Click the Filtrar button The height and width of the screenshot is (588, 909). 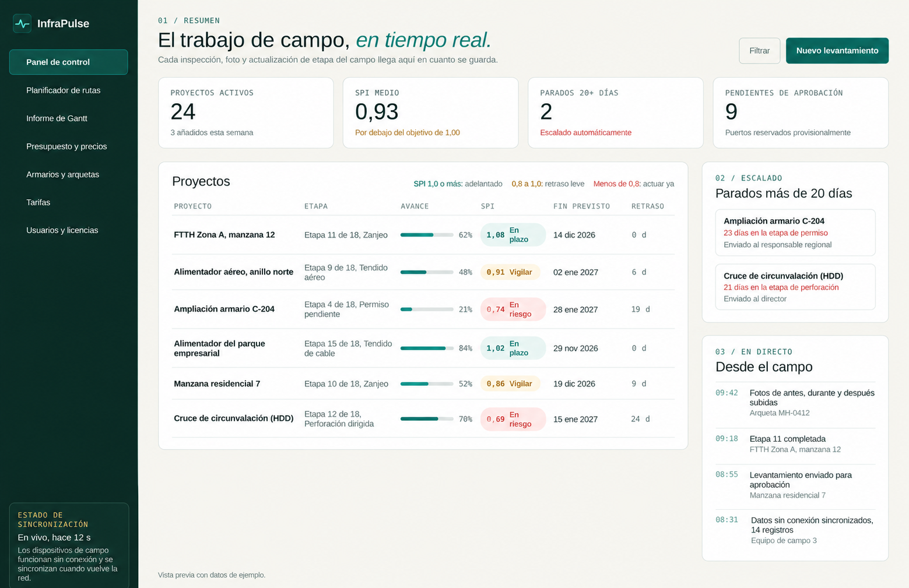[759, 51]
